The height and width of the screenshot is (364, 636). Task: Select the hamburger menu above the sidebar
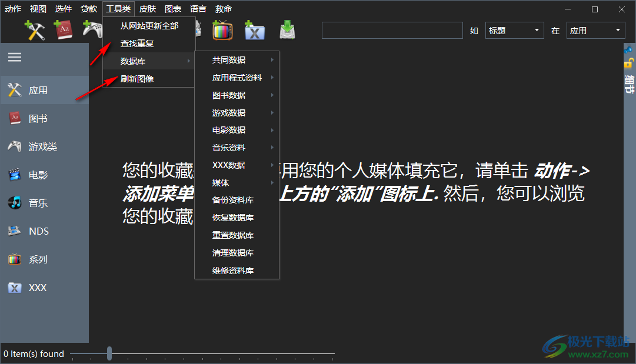14,57
